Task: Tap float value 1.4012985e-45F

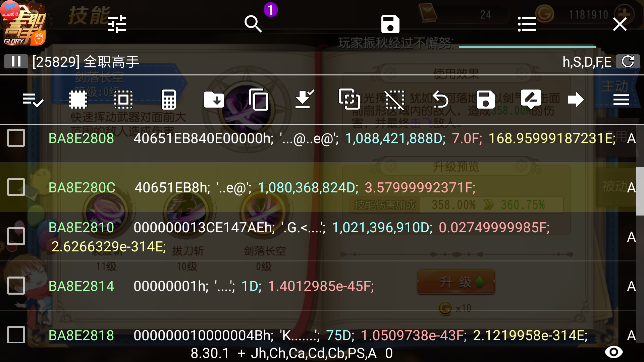Action: click(321, 286)
